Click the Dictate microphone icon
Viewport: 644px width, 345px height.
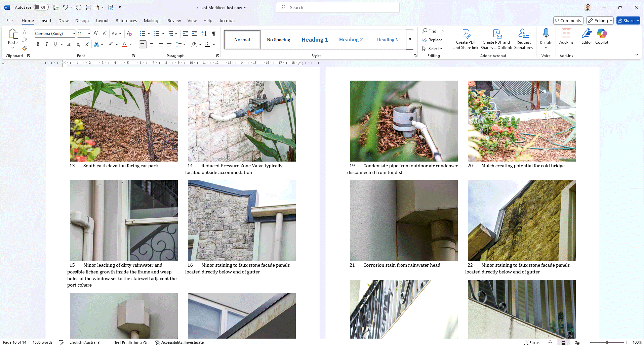point(546,33)
